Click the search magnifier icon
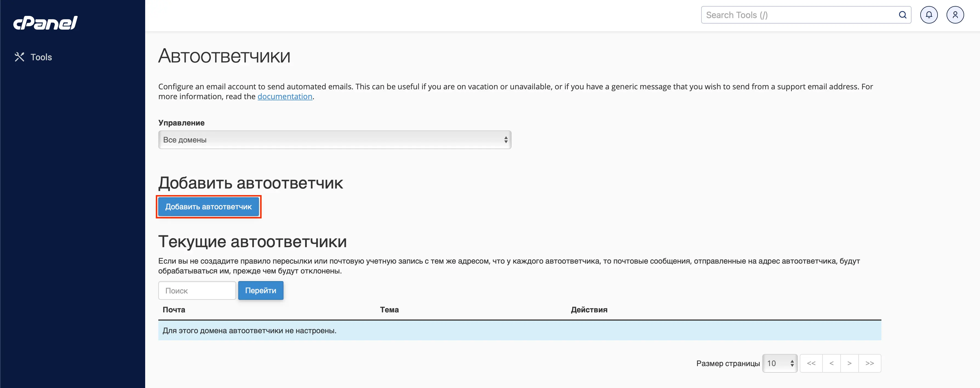Image resolution: width=980 pixels, height=388 pixels. click(902, 15)
